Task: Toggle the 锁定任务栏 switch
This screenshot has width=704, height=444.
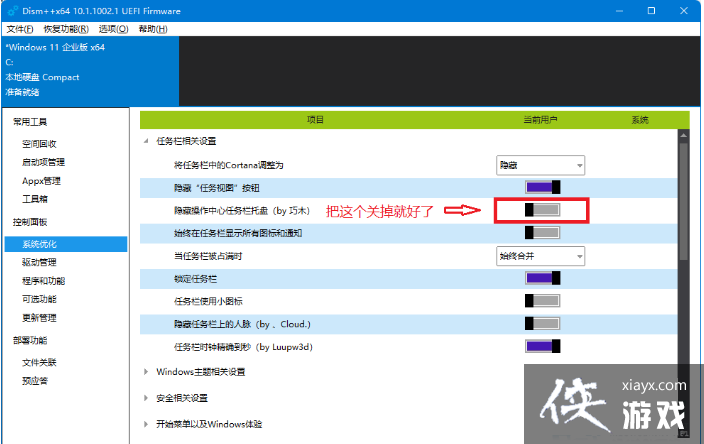Action: 543,278
